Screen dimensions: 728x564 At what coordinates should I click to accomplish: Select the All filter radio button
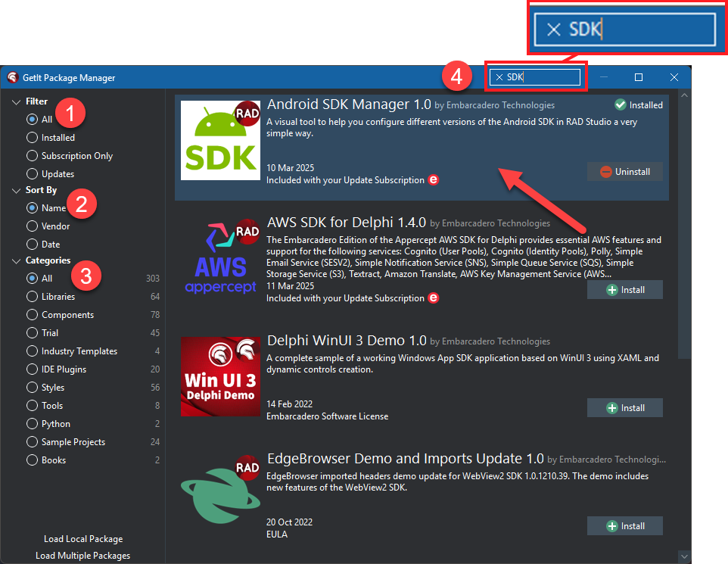(x=32, y=120)
